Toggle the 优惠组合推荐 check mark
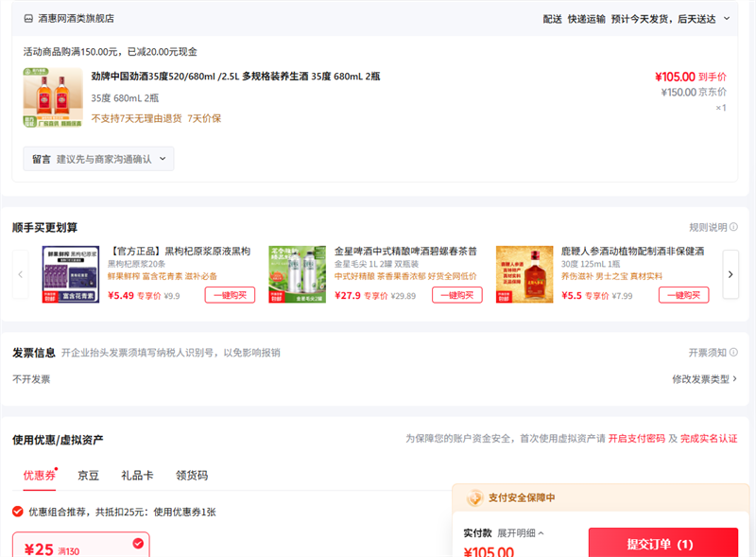This screenshot has height=557, width=756. tap(18, 512)
